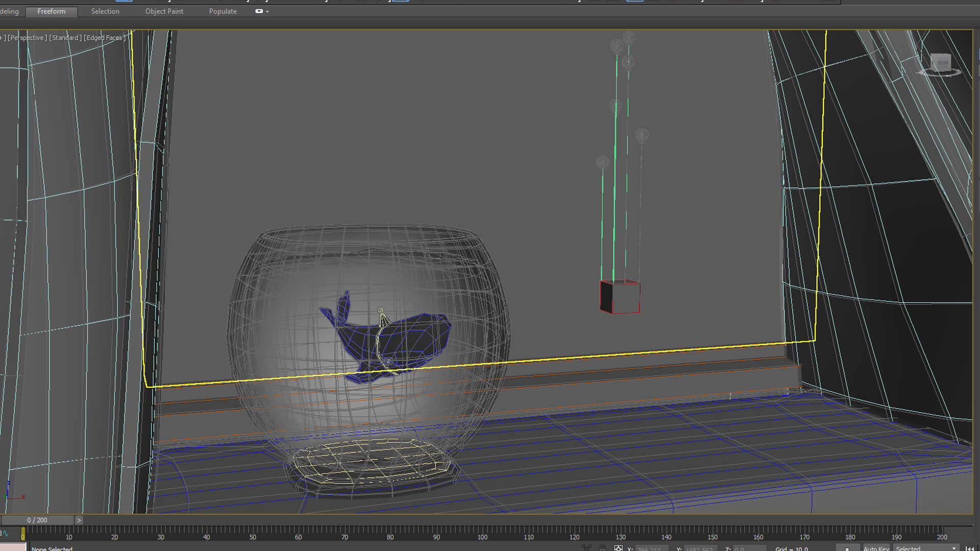Click the Isolate Selection icon in status bar
The image size is (980, 551).
[586, 548]
